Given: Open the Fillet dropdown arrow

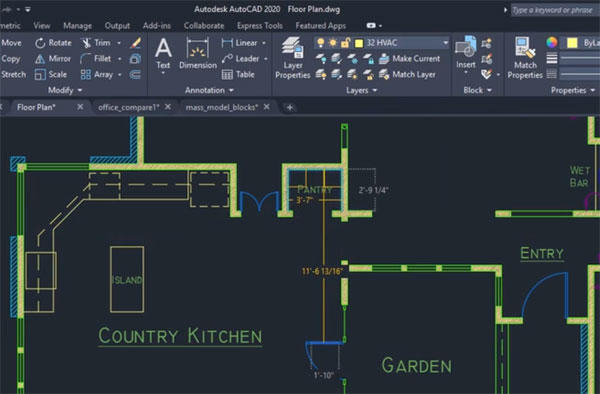Looking at the screenshot, I should (x=119, y=59).
